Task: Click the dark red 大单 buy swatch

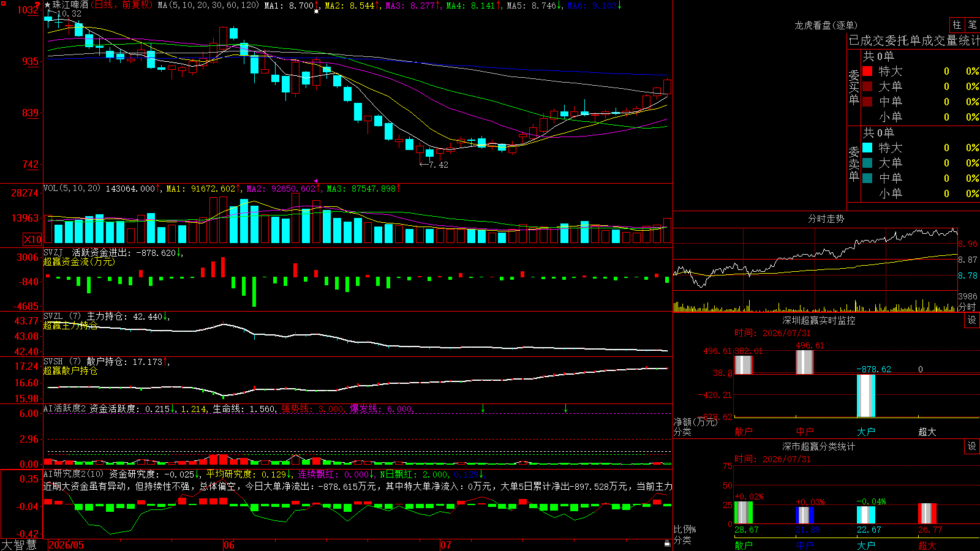Action: [x=867, y=86]
